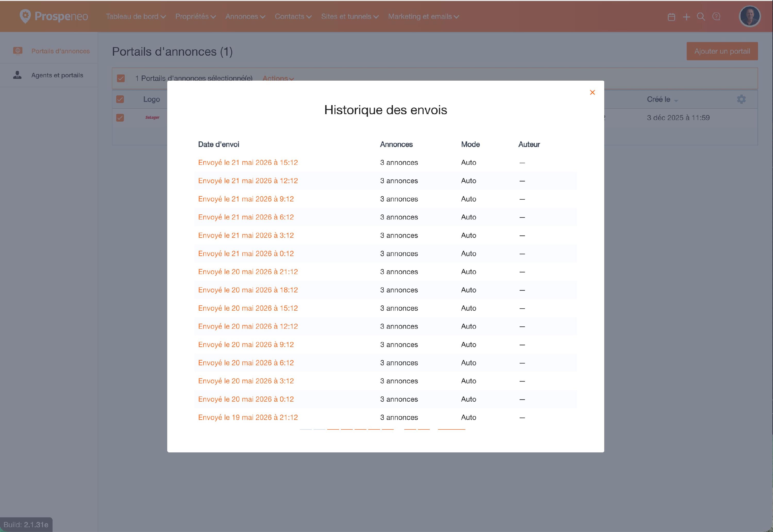
Task: Expand the Marketing et emails menu
Action: [x=423, y=16]
